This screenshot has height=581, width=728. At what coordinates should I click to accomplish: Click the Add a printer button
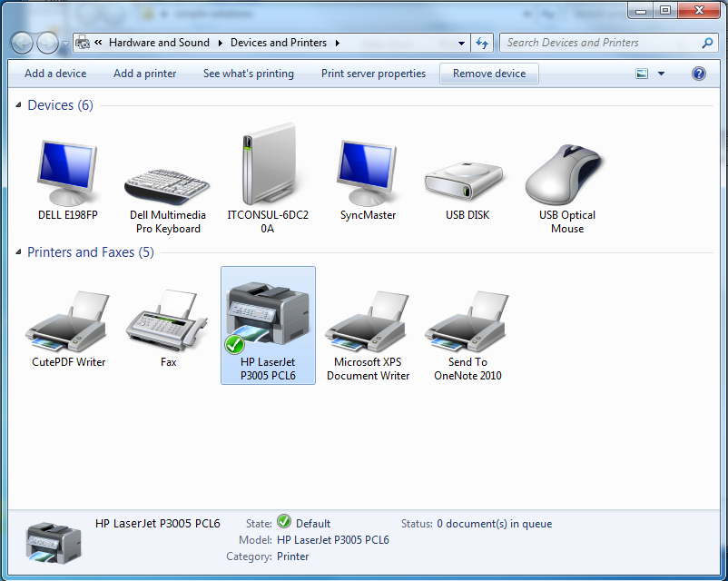145,74
